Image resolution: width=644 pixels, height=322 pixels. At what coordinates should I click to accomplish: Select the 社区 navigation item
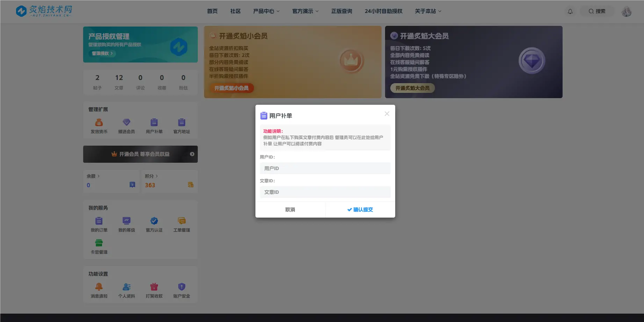click(x=235, y=11)
